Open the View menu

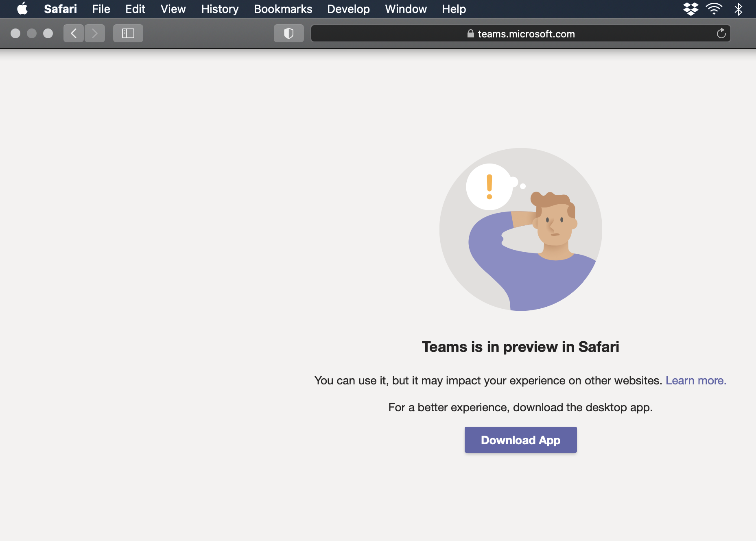173,9
